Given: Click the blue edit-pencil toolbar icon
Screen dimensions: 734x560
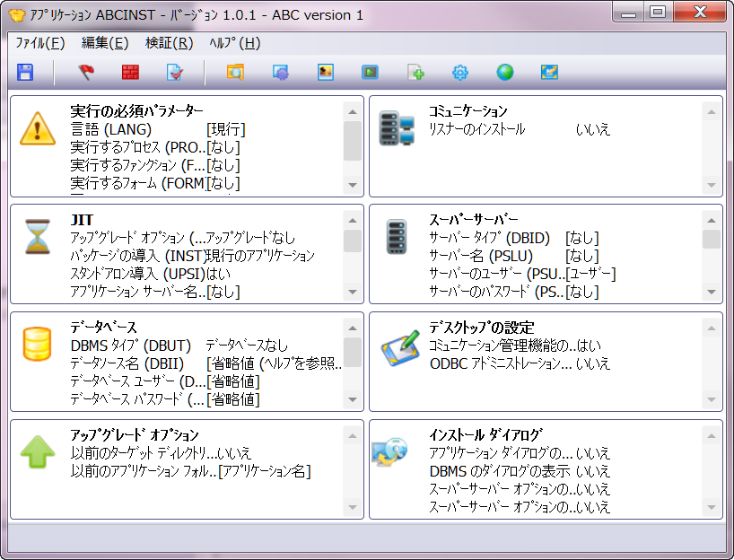Looking at the screenshot, I should coord(549,73).
